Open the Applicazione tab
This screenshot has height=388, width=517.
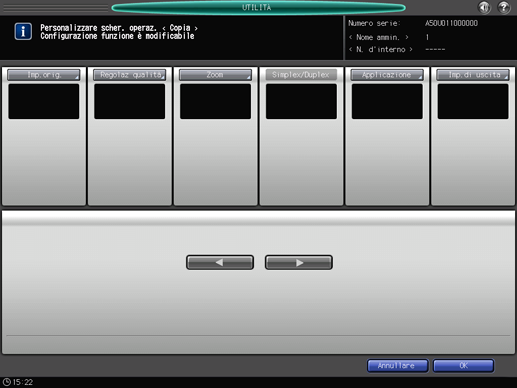click(387, 75)
